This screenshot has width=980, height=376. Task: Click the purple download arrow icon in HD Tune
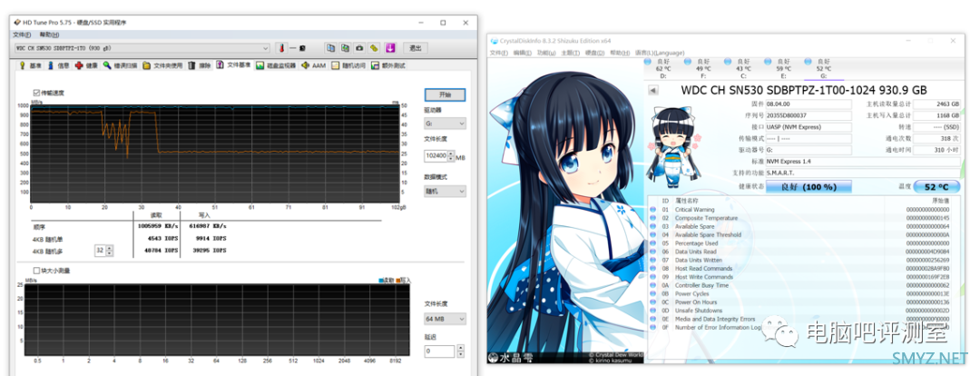(390, 47)
